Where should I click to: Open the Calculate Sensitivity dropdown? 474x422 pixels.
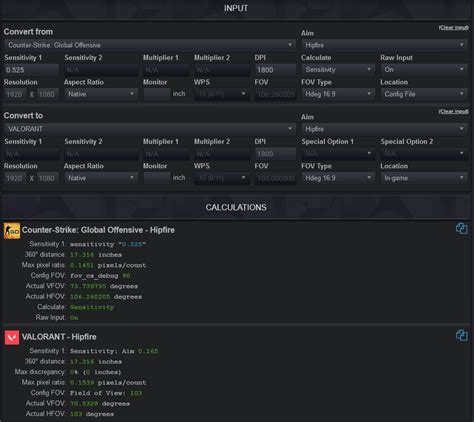[338, 69]
